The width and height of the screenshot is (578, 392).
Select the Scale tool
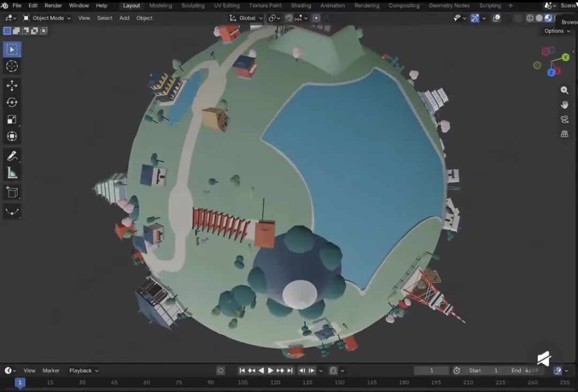(x=12, y=119)
